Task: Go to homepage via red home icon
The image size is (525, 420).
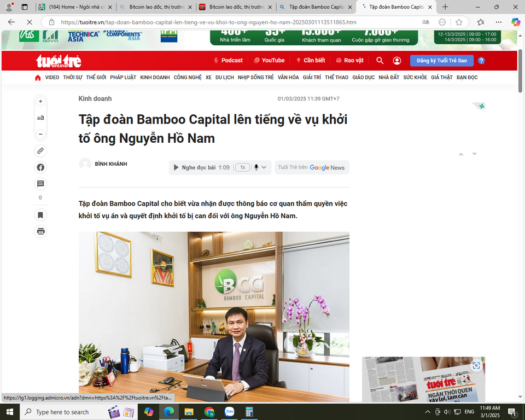Action: (x=38, y=78)
